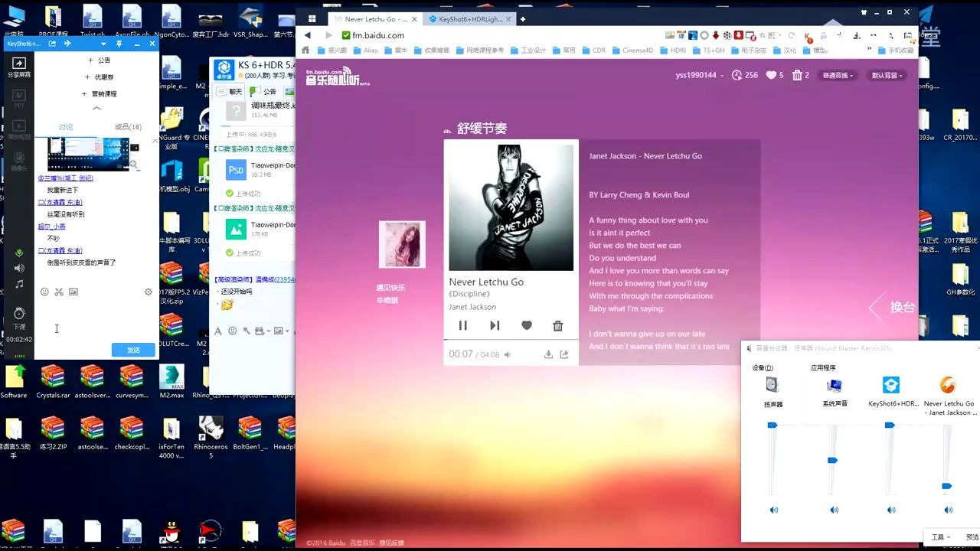Click the music note icon in classroom sidebar
Screen dimensions: 980x551
point(19,284)
